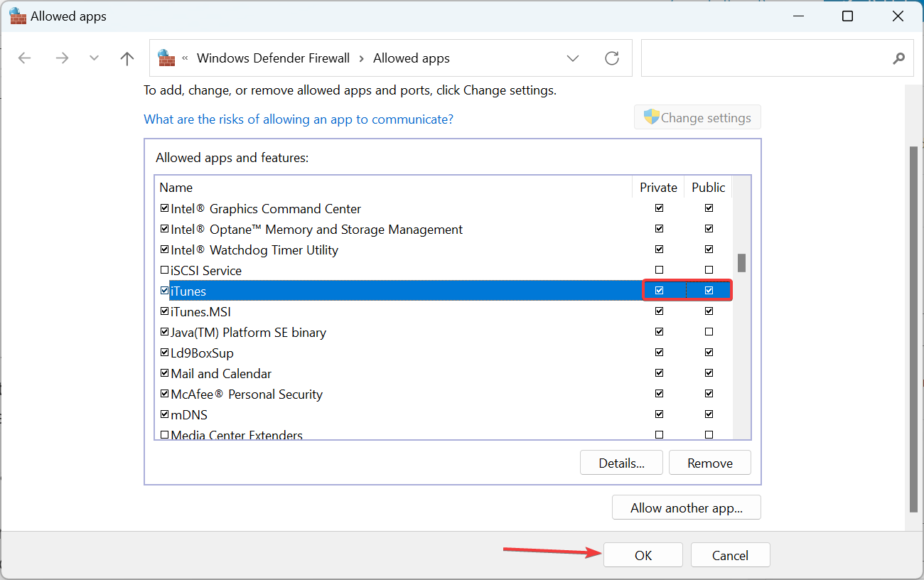This screenshot has height=580, width=924.
Task: Go back with the back arrow
Action: (x=25, y=58)
